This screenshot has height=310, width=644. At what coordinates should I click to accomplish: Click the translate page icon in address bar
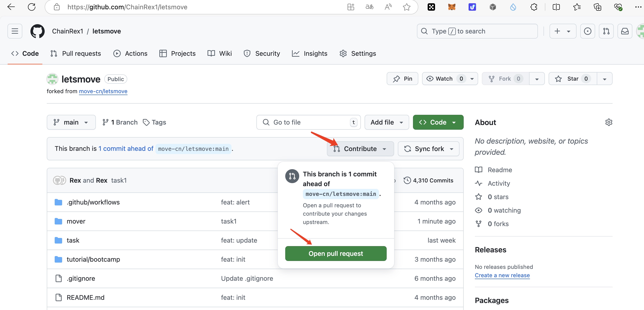tap(369, 7)
